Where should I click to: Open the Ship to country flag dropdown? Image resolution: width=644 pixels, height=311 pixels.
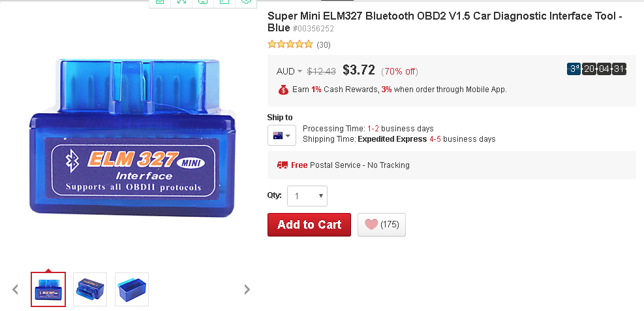coord(282,135)
